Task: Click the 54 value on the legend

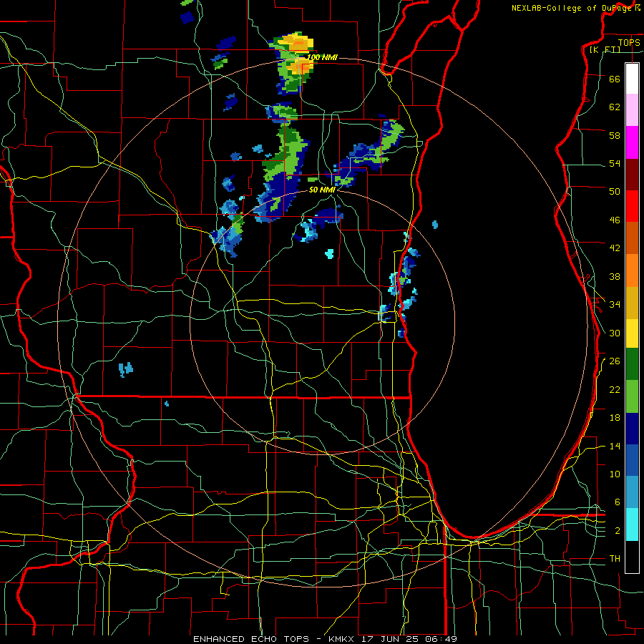Action: coord(615,163)
